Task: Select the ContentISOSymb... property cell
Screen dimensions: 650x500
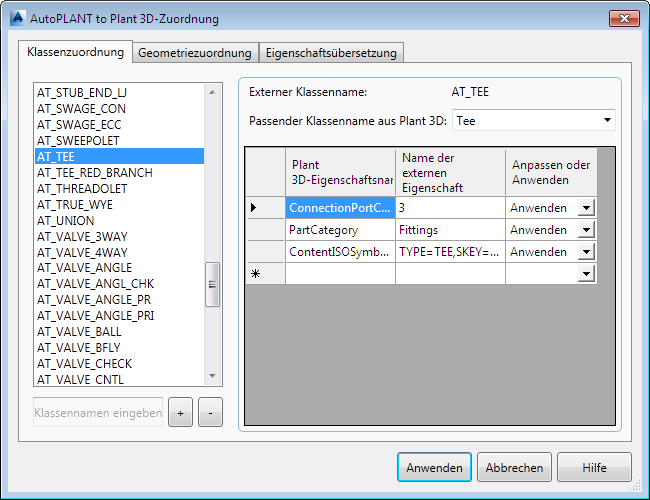Action: click(340, 252)
